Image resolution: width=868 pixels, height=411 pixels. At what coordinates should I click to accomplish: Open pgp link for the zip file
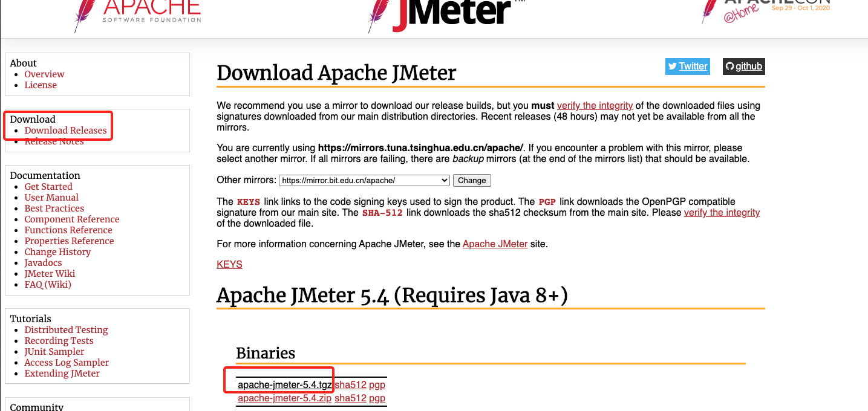pos(377,398)
